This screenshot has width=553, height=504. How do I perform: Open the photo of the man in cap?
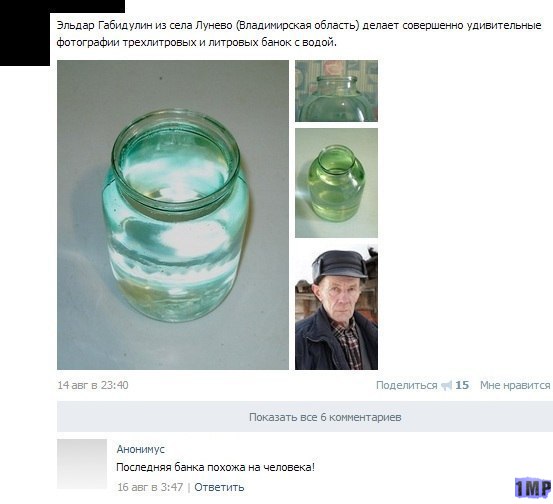pos(336,307)
